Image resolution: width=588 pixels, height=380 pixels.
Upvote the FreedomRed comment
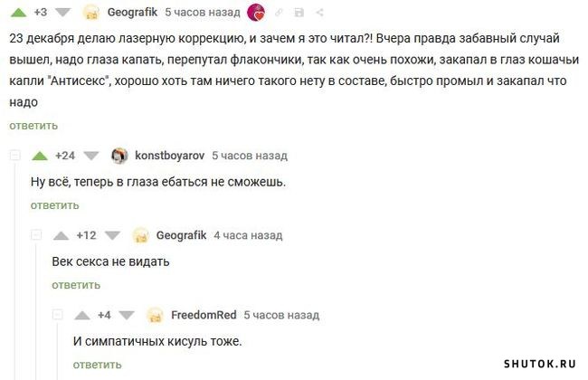tap(83, 315)
